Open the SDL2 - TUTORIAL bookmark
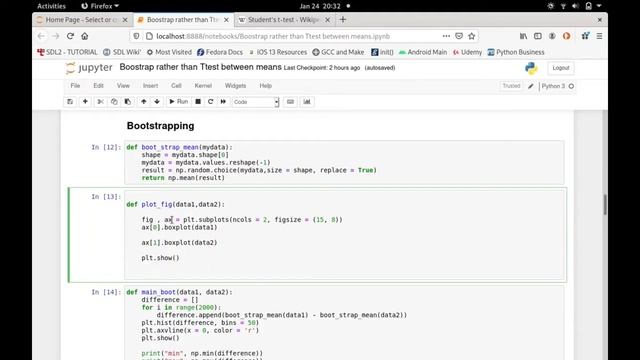 67,52
